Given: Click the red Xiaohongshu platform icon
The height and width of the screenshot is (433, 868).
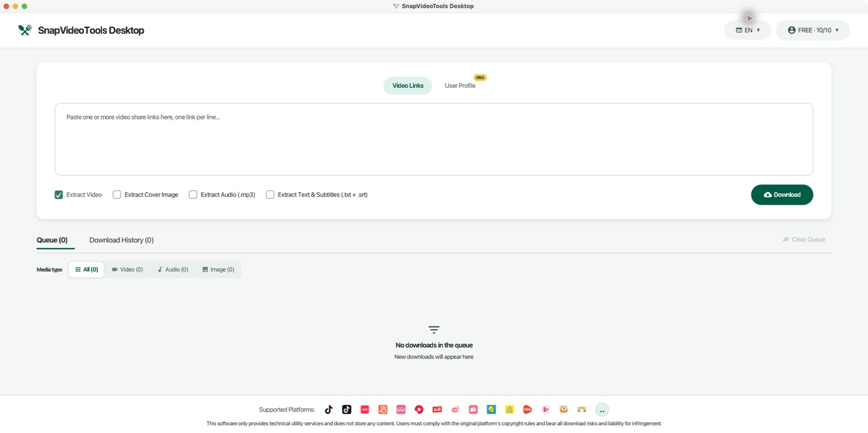Looking at the screenshot, I should click(364, 409).
